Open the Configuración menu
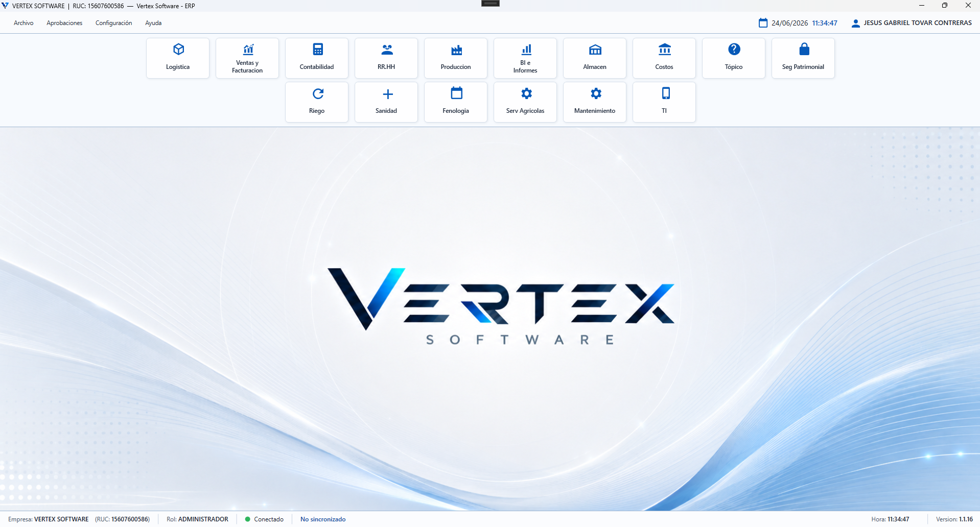The height and width of the screenshot is (527, 980). (113, 23)
